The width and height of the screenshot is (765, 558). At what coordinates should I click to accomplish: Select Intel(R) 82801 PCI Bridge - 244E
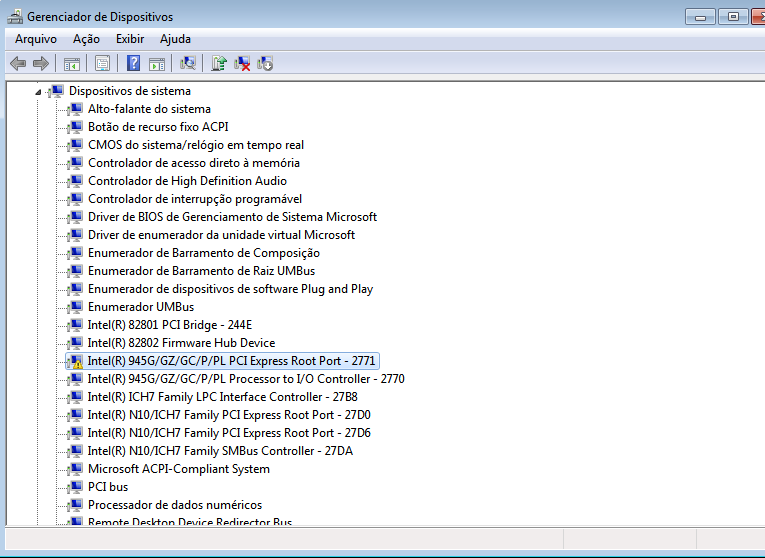pos(170,325)
